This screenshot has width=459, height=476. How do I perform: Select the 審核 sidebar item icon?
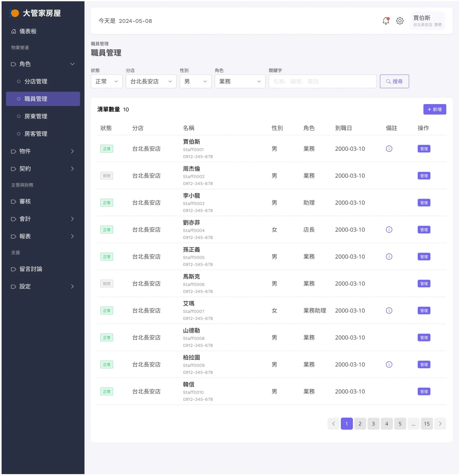click(x=13, y=201)
